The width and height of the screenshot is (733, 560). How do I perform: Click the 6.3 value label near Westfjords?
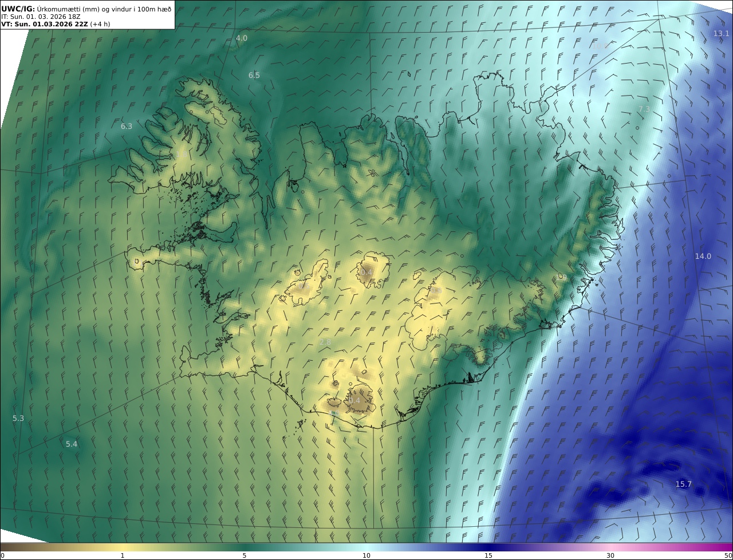pyautogui.click(x=127, y=127)
